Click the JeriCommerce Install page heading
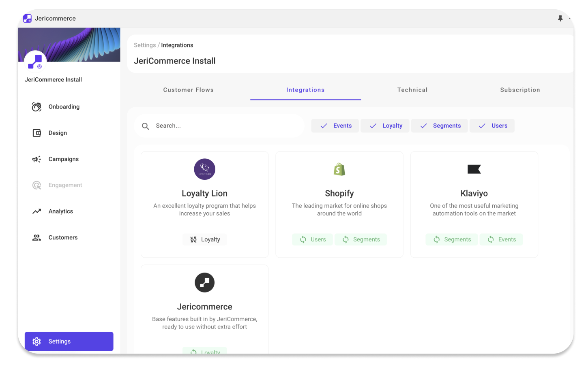588x367 pixels. click(175, 61)
